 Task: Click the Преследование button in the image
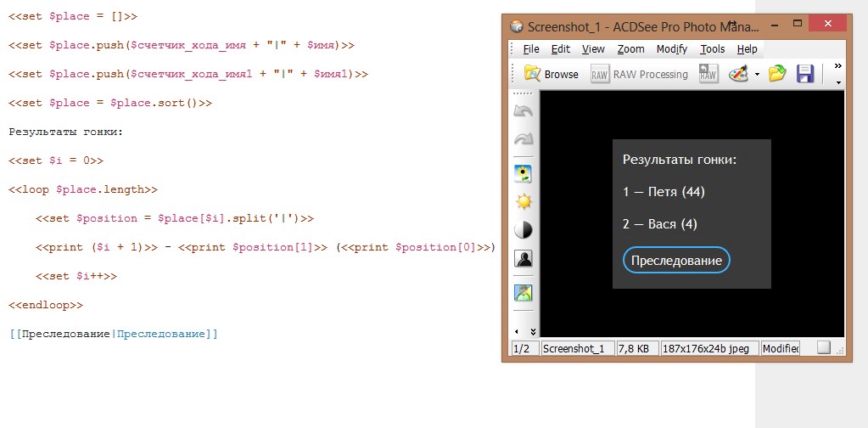[x=676, y=261]
